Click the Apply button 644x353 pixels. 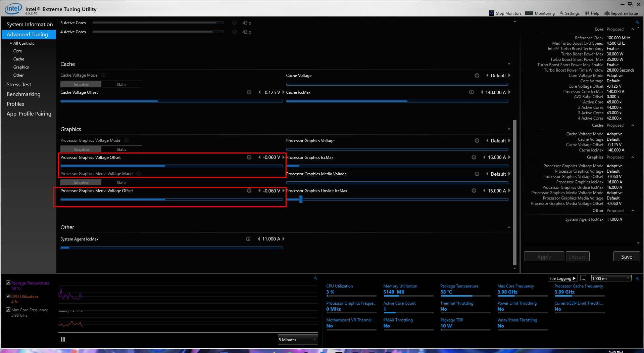point(544,257)
